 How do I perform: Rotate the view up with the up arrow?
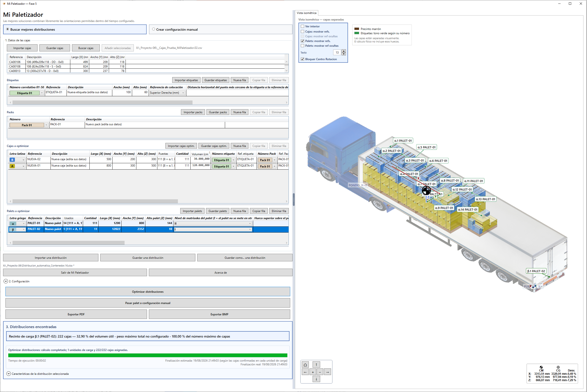(x=316, y=364)
